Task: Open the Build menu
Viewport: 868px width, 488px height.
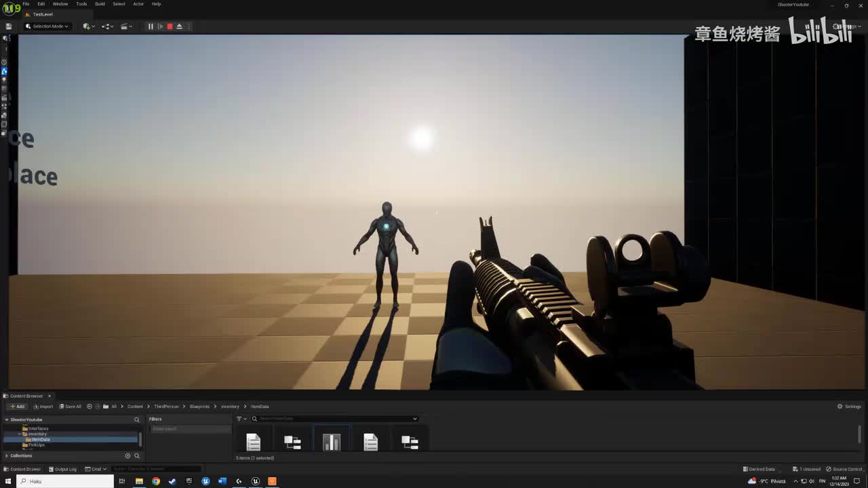Action: coord(100,4)
